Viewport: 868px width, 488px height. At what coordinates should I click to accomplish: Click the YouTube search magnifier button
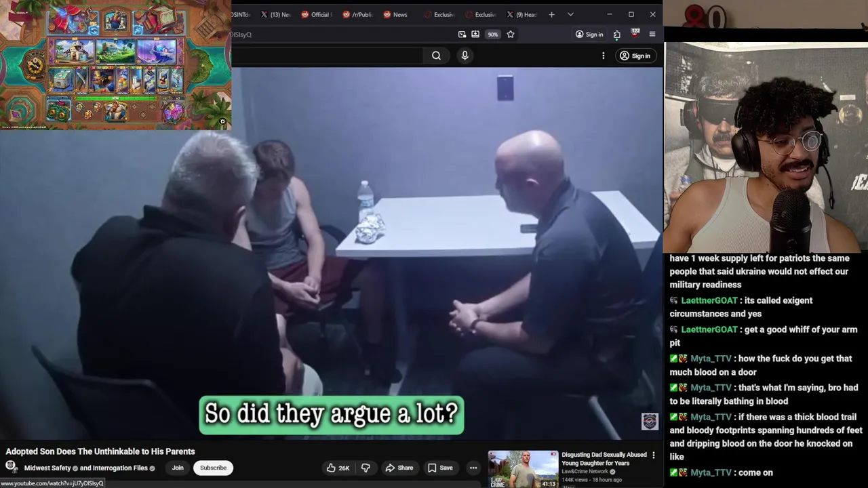point(436,56)
